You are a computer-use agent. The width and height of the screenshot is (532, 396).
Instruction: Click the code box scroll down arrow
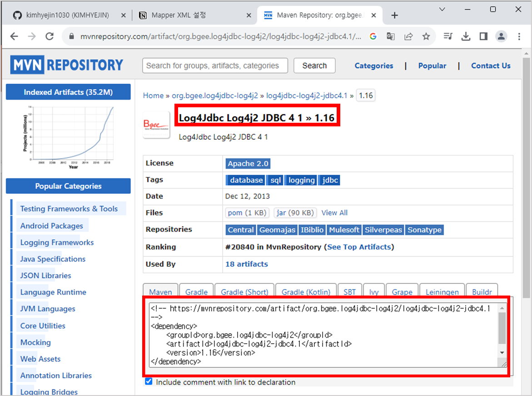click(502, 353)
